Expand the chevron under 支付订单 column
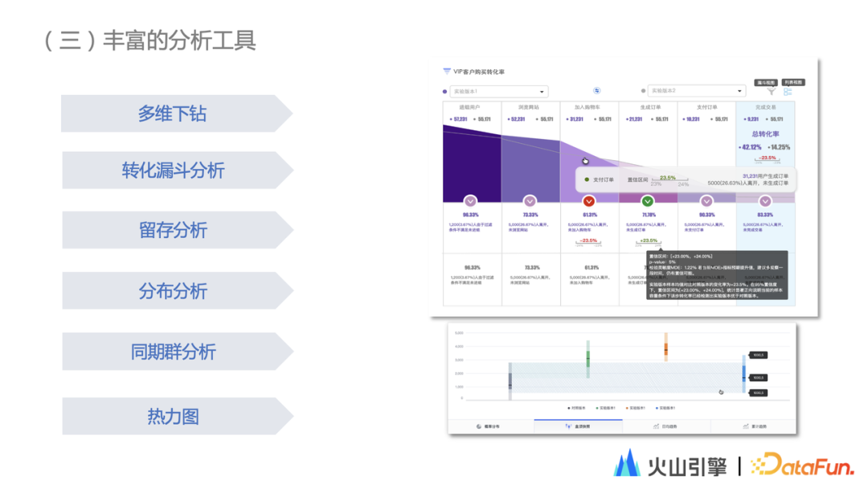868x485 pixels. tap(706, 200)
